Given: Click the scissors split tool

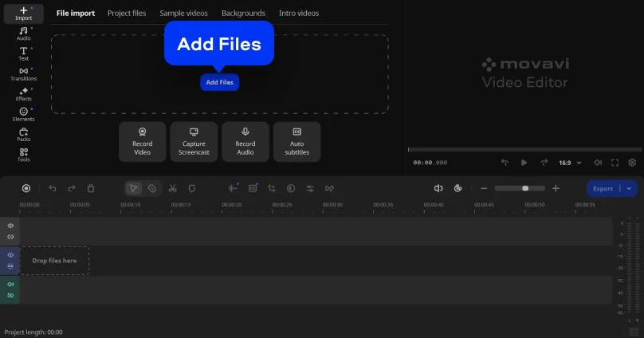Looking at the screenshot, I should coord(172,188).
